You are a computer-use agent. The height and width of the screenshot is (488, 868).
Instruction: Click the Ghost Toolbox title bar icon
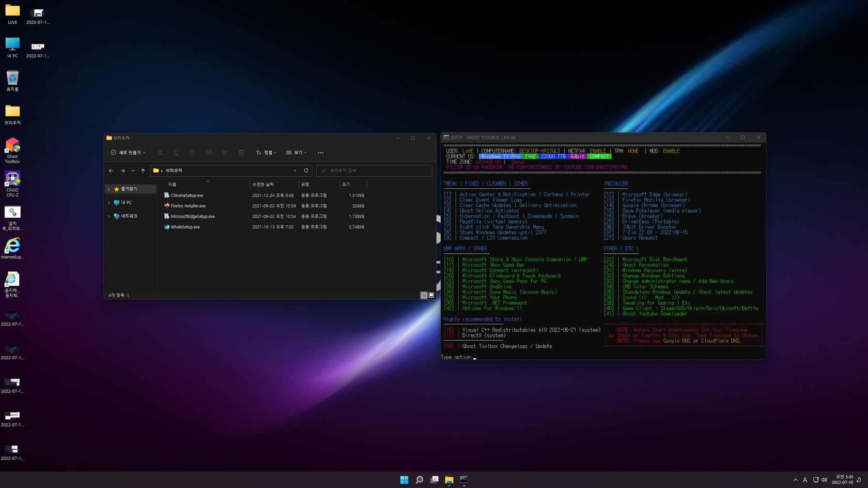point(446,137)
